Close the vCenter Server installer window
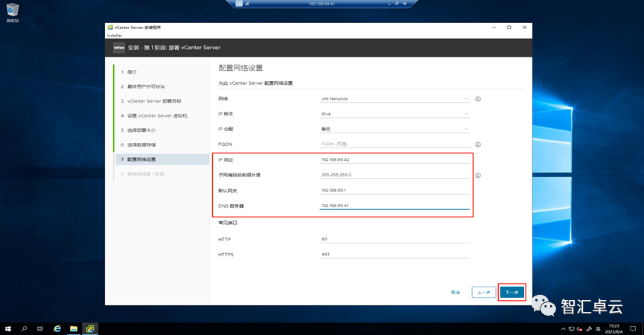 pos(524,28)
